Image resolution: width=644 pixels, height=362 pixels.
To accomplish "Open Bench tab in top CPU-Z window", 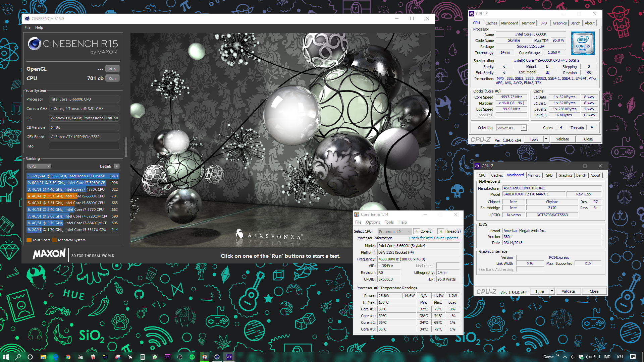I will pos(575,23).
